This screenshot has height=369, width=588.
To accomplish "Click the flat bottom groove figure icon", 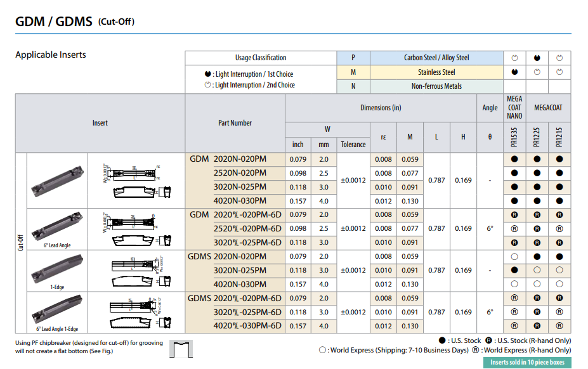I will point(181,348).
